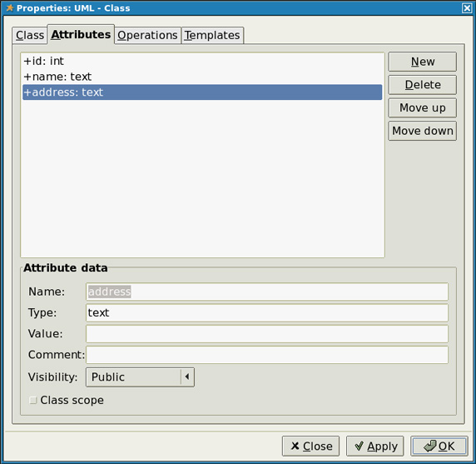Screen dimensions: 476x464
Task: Click the X icon on the Close button
Action: [295, 446]
